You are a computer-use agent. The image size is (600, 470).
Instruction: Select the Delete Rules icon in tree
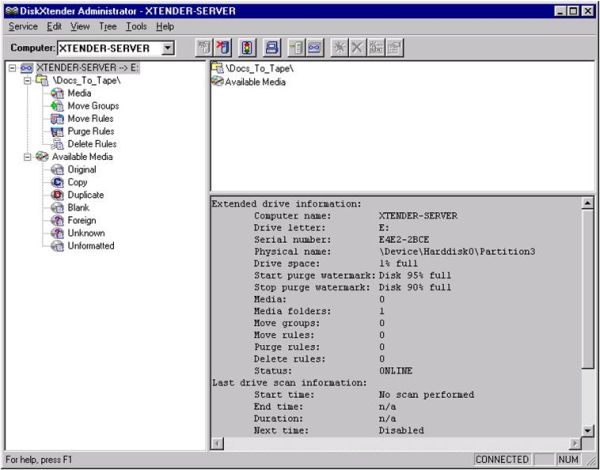click(57, 144)
